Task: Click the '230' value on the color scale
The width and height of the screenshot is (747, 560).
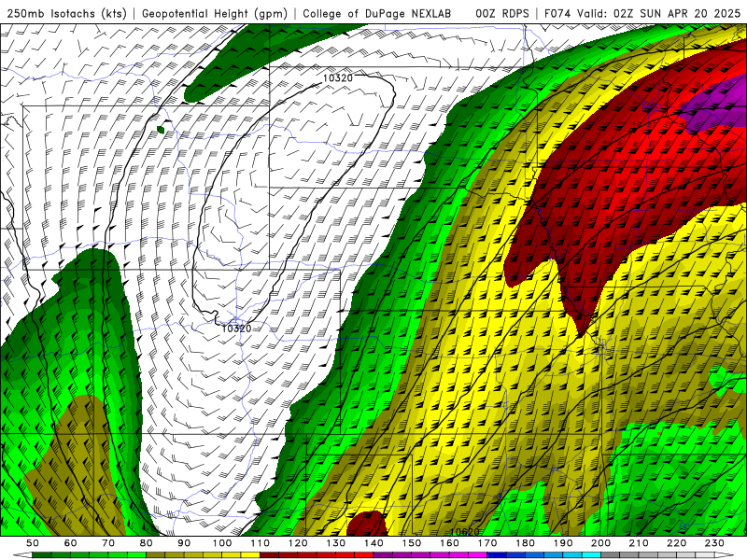Action: point(714,543)
